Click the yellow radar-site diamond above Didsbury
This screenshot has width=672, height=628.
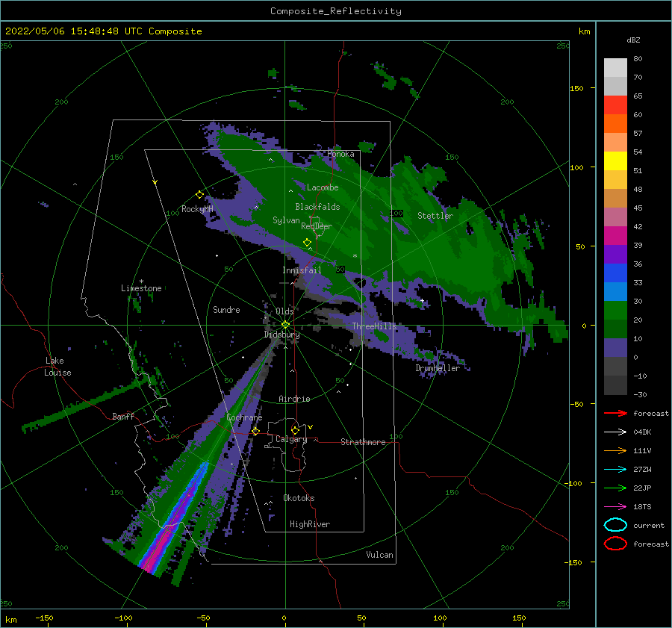tap(285, 325)
